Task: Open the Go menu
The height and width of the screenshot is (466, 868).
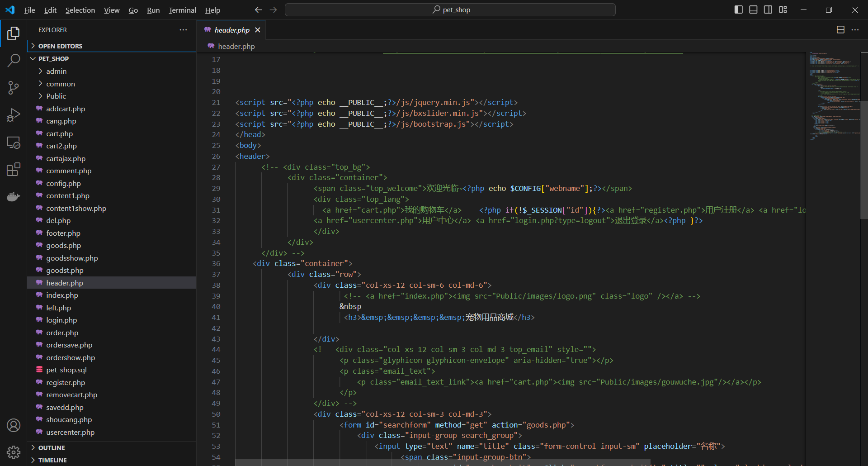Action: [x=133, y=10]
